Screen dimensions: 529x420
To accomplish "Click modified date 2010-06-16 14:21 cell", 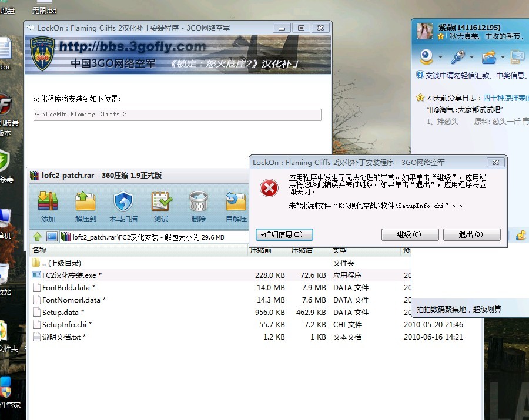I will click(433, 337).
